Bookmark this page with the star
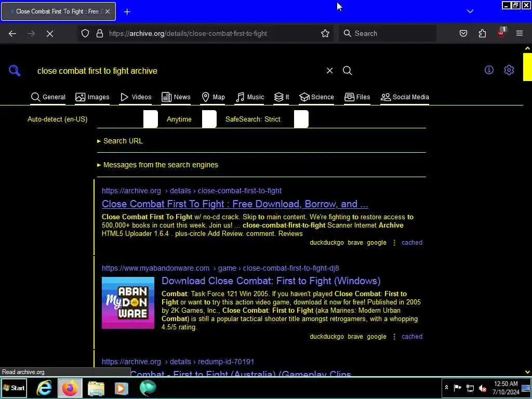532x399 pixels. click(325, 33)
